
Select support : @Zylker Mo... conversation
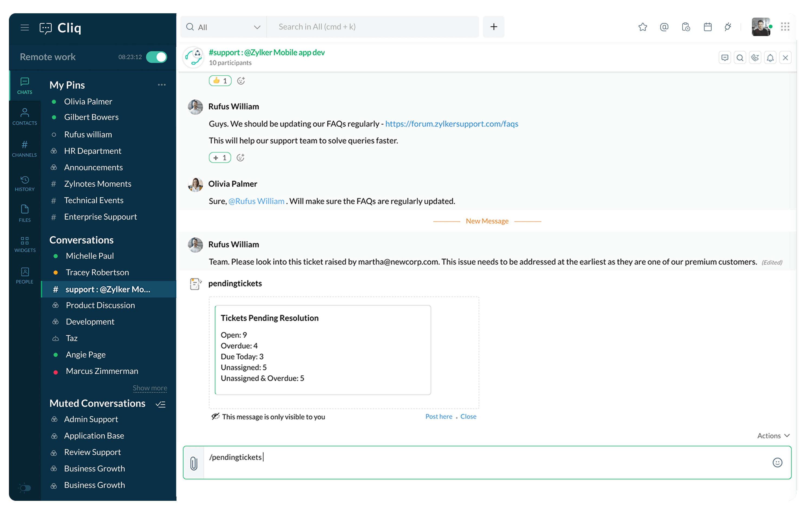pos(109,290)
